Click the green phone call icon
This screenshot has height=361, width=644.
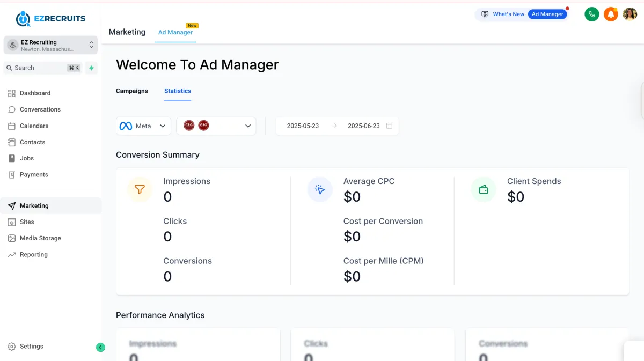coord(592,14)
